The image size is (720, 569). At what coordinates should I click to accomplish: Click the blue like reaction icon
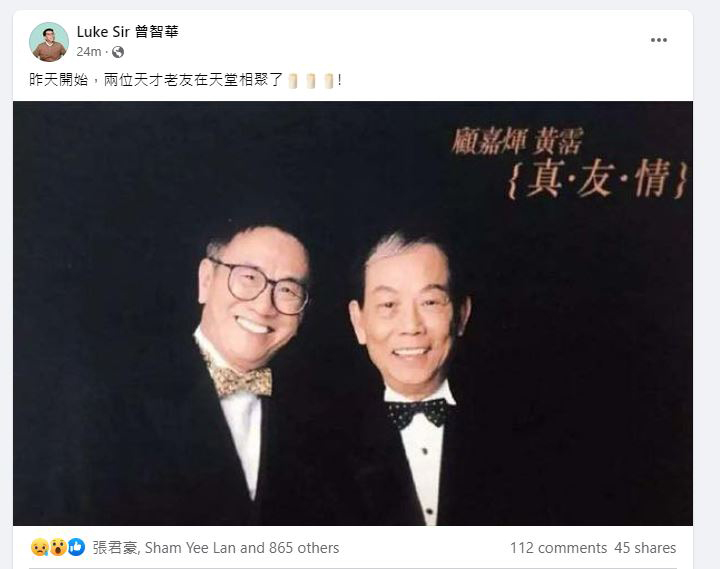[76, 547]
